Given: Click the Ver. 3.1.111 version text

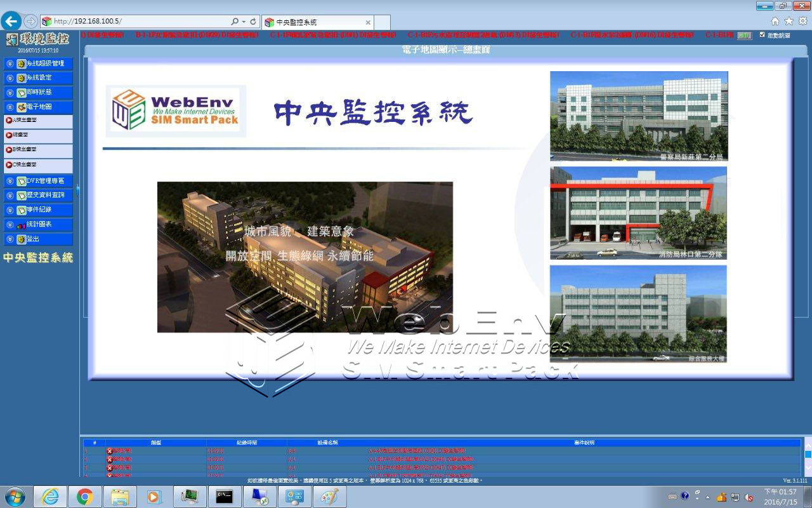Looking at the screenshot, I should pyautogui.click(x=795, y=481).
